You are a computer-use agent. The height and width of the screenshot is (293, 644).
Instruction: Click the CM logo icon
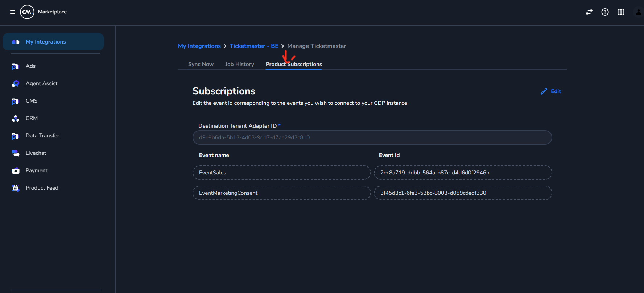[x=27, y=12]
